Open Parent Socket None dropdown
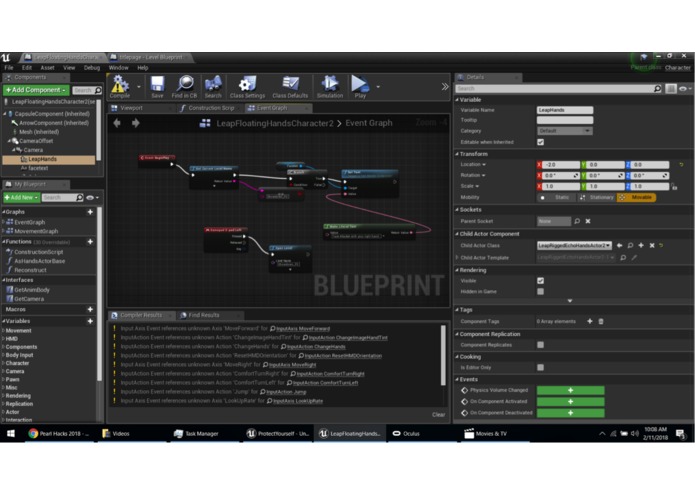This screenshot has width=695, height=494. tap(554, 221)
